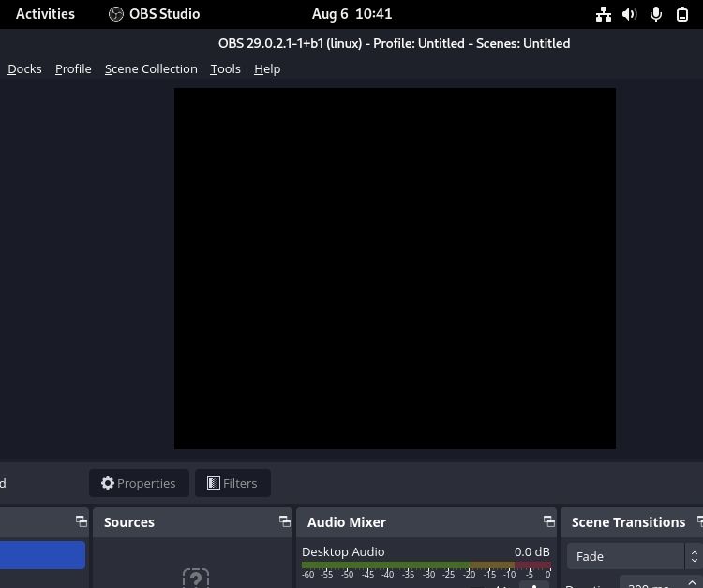Click inside the black preview canvas
Screen dimensions: 703x588
395,268
